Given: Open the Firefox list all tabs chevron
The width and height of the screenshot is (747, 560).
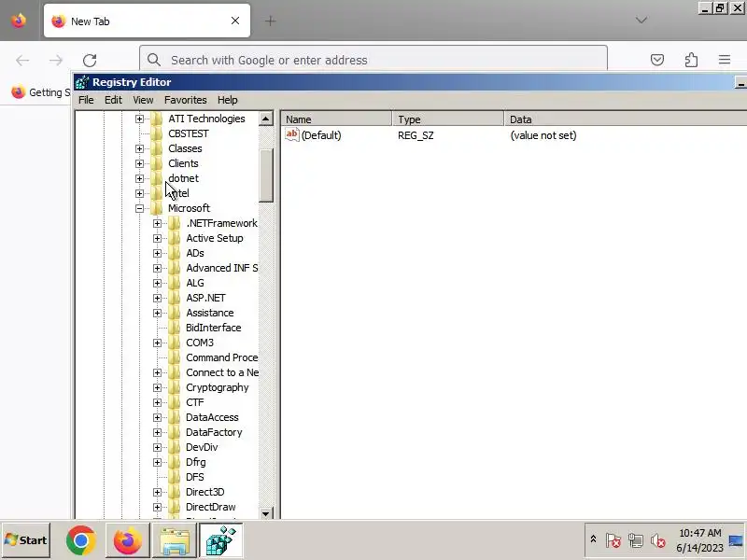Looking at the screenshot, I should coord(641,20).
